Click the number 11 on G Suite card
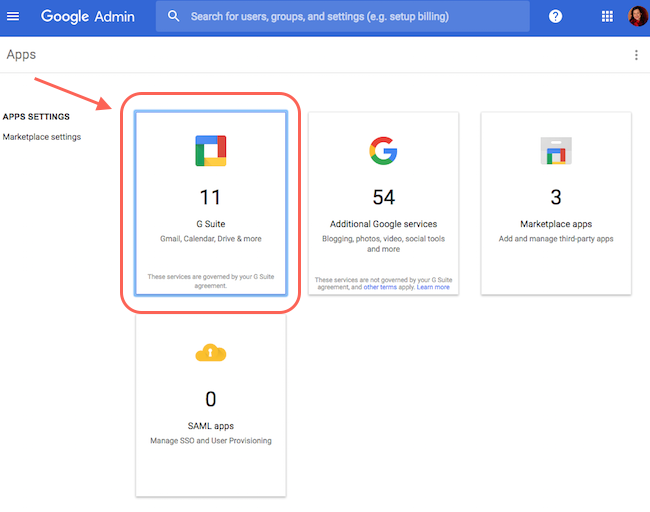The width and height of the screenshot is (650, 512). pos(210,197)
